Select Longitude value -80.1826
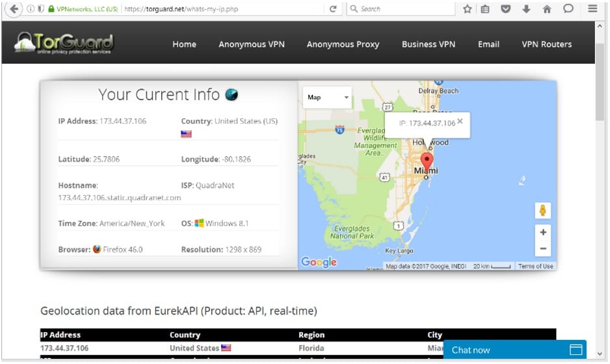The image size is (610, 364). pyautogui.click(x=237, y=159)
